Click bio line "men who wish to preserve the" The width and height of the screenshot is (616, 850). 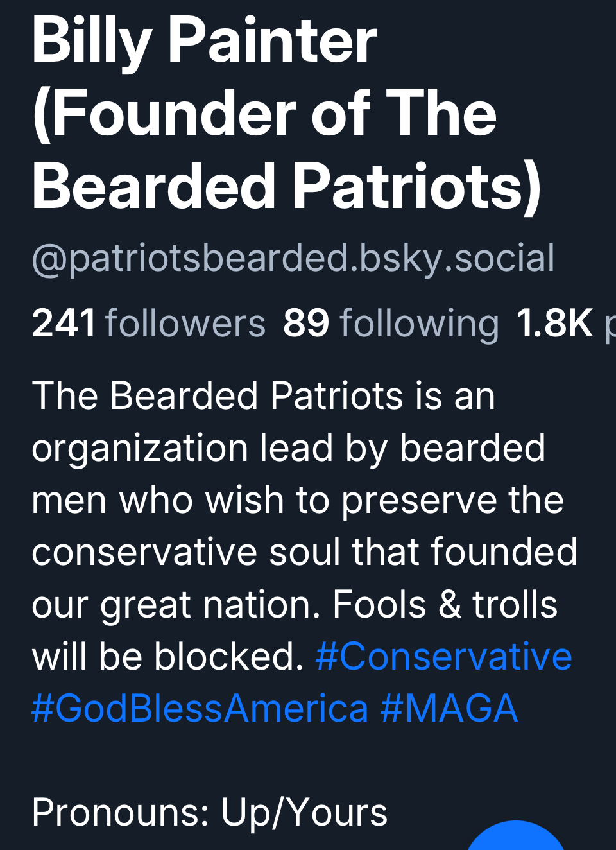(298, 500)
